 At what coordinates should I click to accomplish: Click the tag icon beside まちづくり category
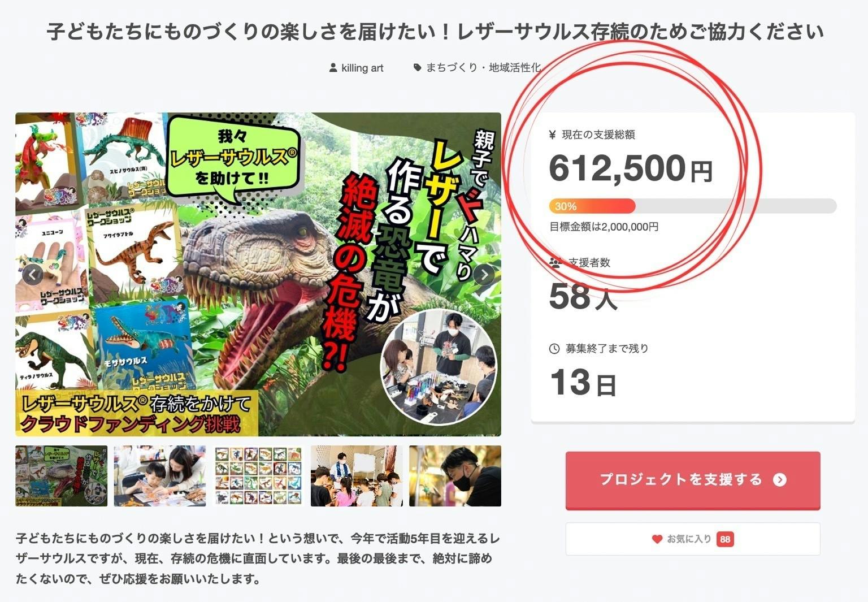pos(417,67)
